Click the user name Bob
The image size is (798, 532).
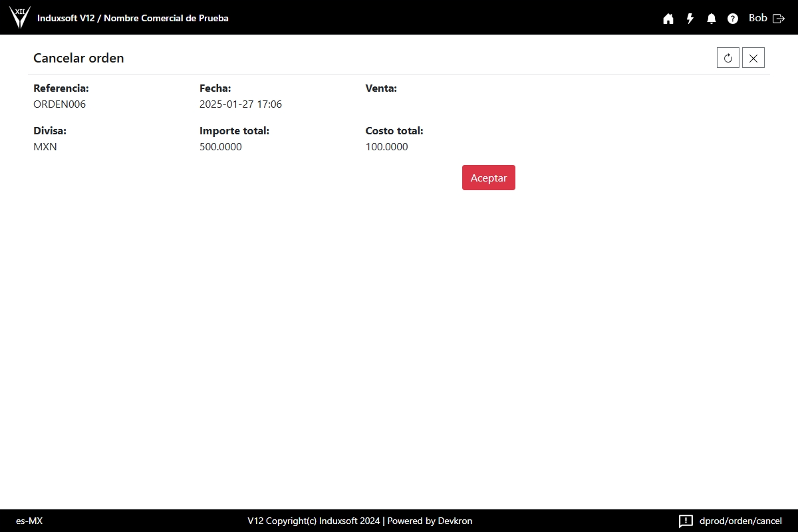757,18
